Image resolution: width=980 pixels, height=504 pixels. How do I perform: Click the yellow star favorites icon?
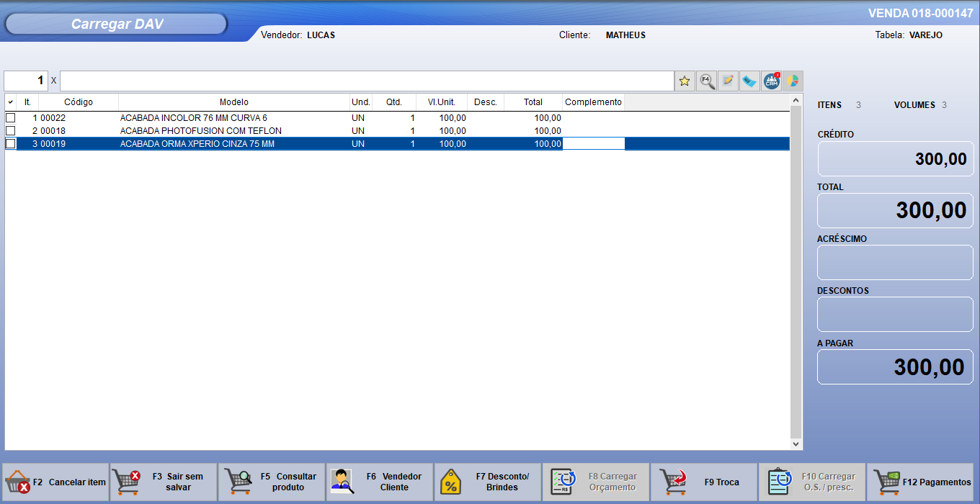(x=685, y=81)
